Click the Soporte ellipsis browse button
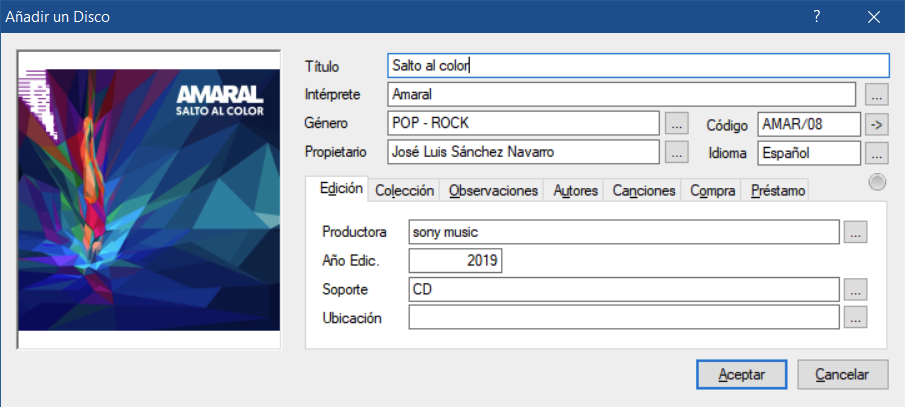The width and height of the screenshot is (905, 407). (x=855, y=289)
